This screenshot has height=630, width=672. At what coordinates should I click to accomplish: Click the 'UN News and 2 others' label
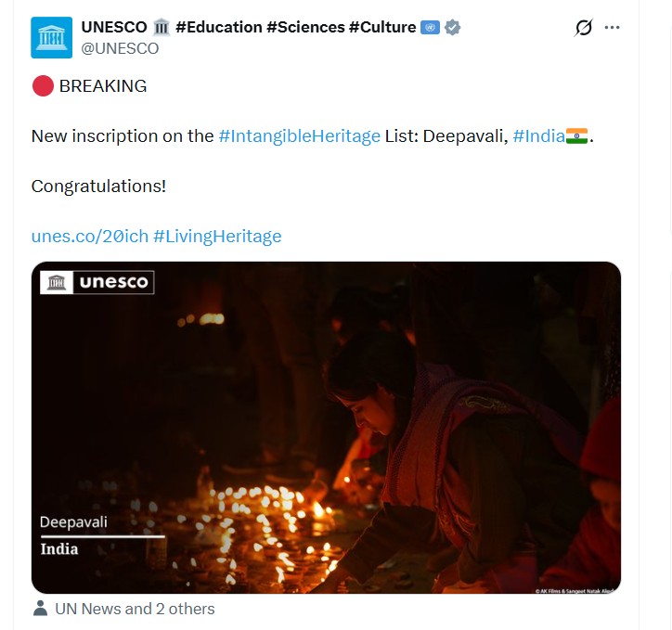tap(135, 609)
